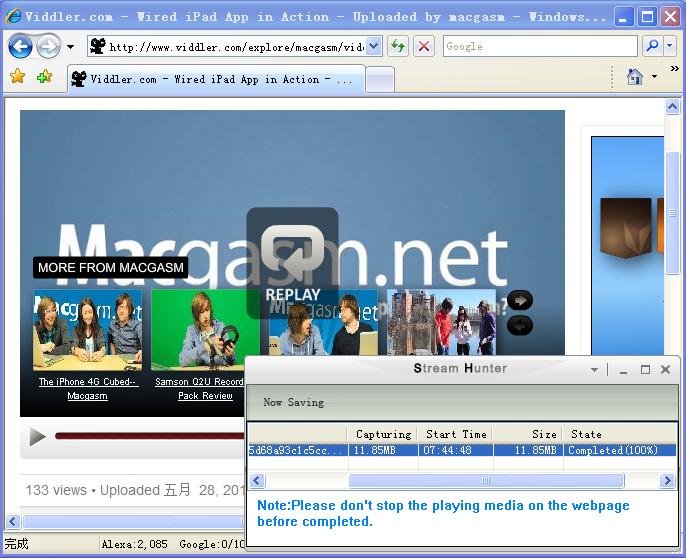
Task: Show previous related videos with left arrow
Action: pyautogui.click(x=520, y=326)
